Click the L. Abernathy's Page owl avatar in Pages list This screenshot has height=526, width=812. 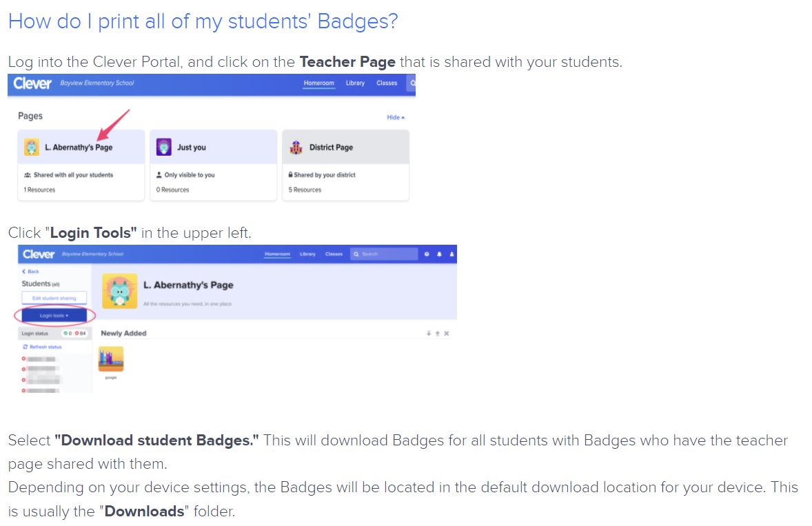[32, 147]
